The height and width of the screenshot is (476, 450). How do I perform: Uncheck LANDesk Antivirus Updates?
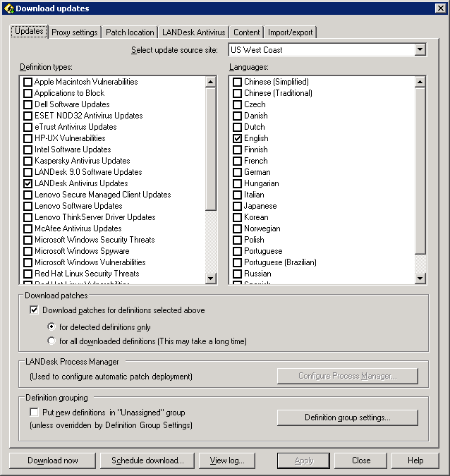[x=28, y=183]
